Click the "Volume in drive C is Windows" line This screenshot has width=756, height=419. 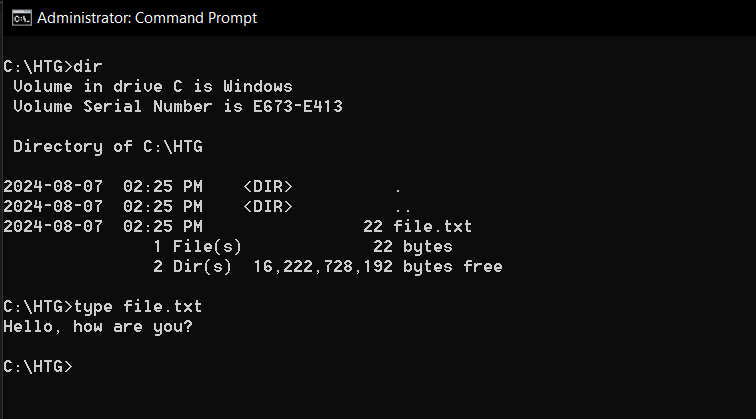152,87
